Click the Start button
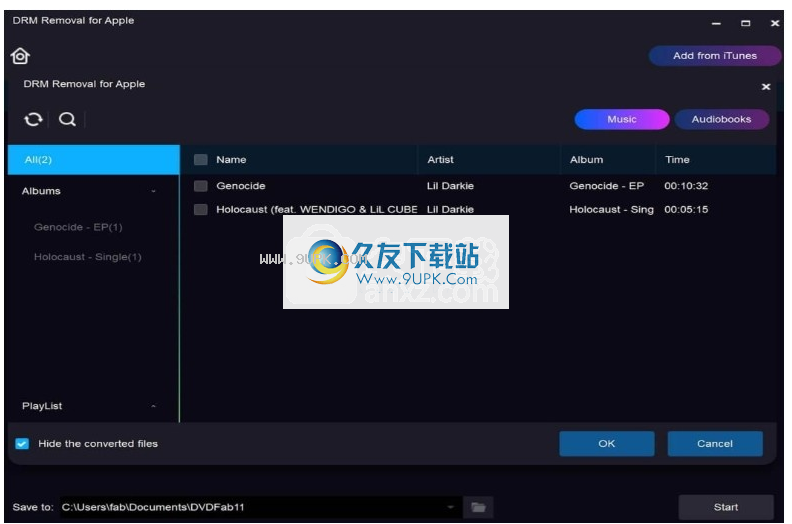This screenshot has width=792, height=524. pos(726,507)
